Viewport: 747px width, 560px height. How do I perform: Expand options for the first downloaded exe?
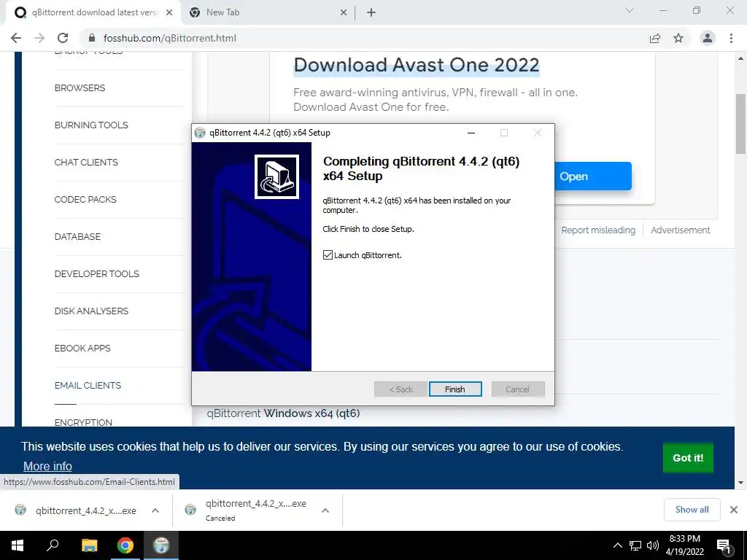[x=155, y=510]
